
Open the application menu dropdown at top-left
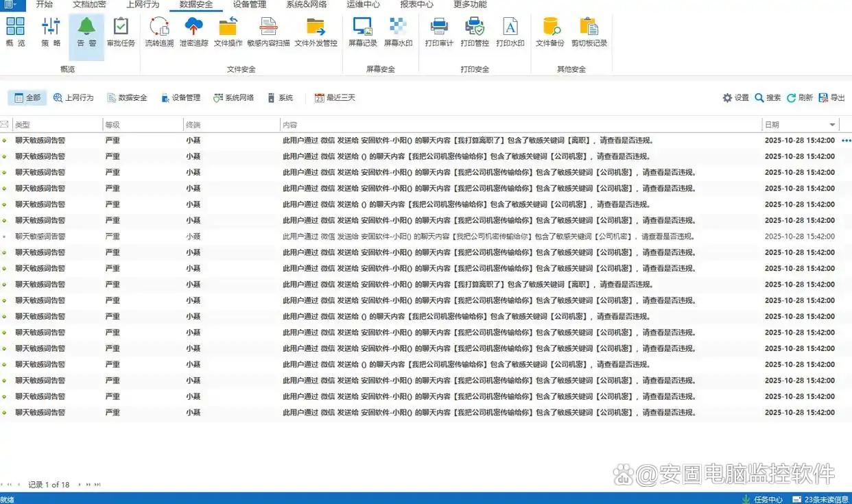pos(11,5)
